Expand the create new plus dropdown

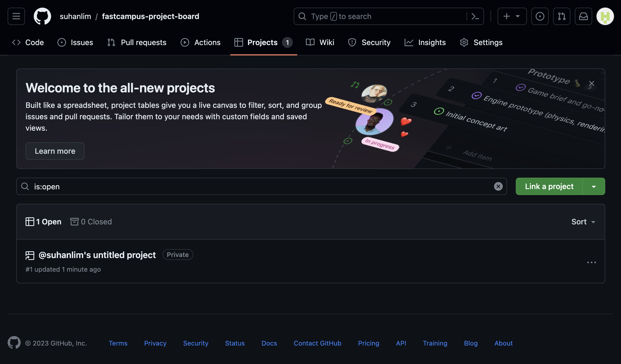click(x=512, y=16)
